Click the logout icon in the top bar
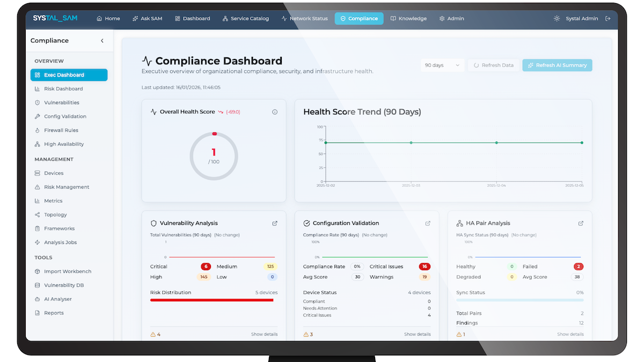Viewport: 644px width, 362px height. [608, 18]
